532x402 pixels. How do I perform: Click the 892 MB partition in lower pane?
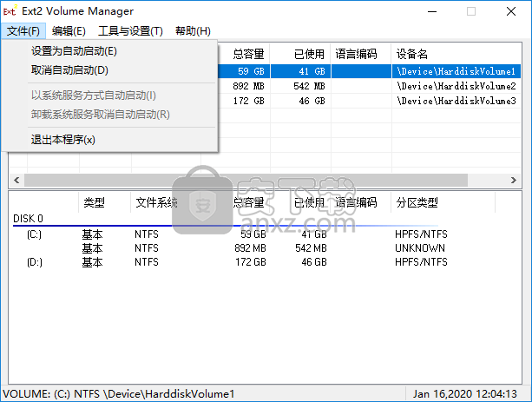tap(250, 248)
